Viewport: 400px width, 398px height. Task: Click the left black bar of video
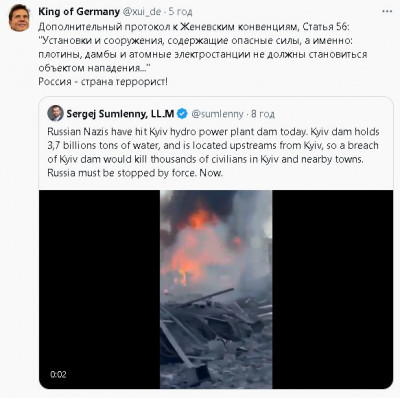pos(99,289)
